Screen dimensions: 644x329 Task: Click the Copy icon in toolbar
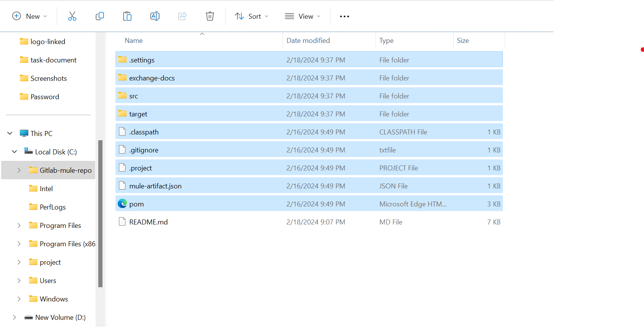pyautogui.click(x=100, y=16)
